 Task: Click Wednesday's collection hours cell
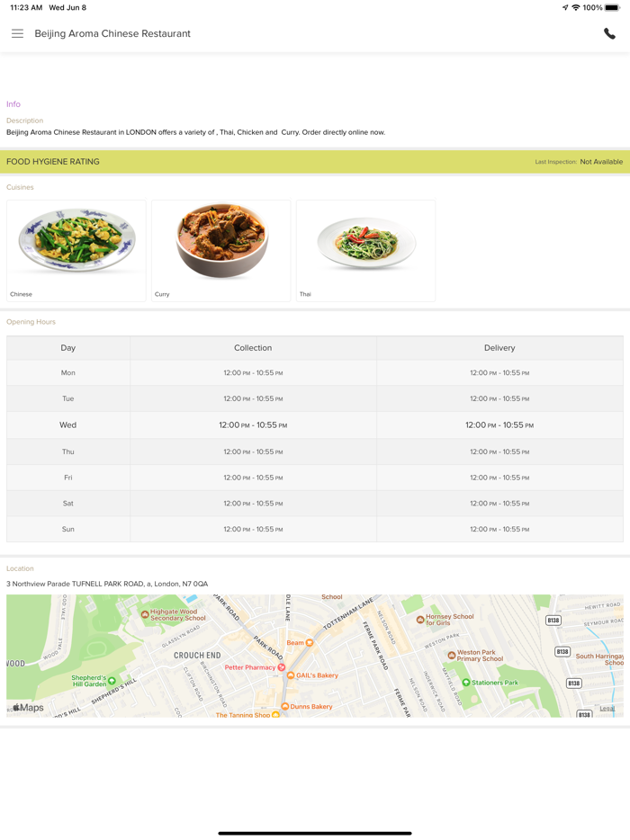pos(253,424)
